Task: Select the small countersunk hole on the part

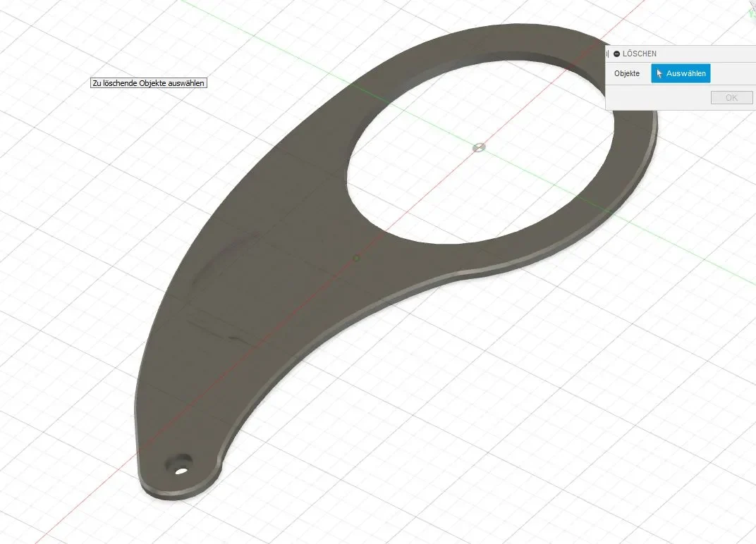Action: click(x=178, y=464)
